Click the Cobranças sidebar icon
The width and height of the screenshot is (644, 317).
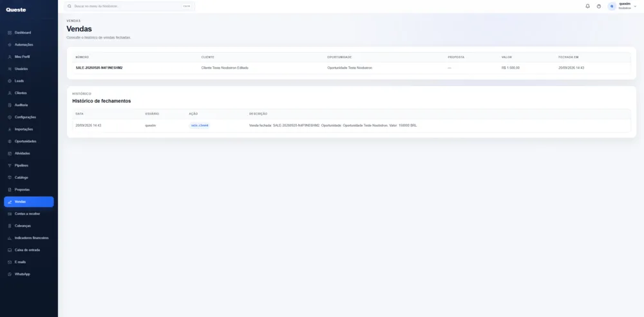[x=10, y=226]
